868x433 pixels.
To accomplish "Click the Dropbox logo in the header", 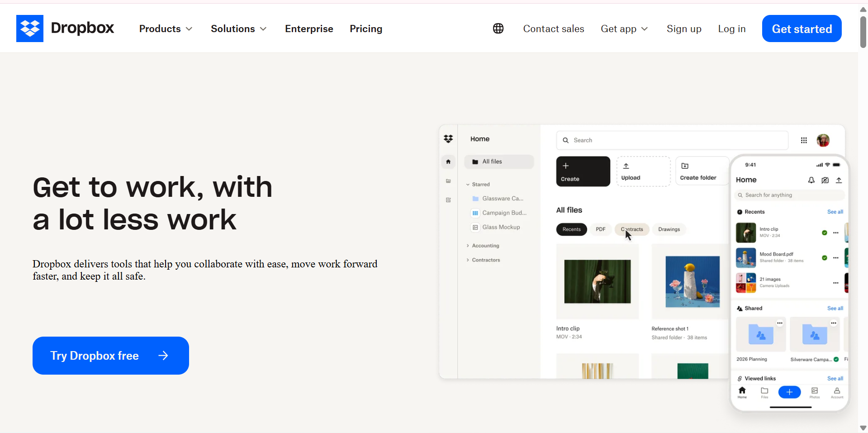I will (x=65, y=29).
